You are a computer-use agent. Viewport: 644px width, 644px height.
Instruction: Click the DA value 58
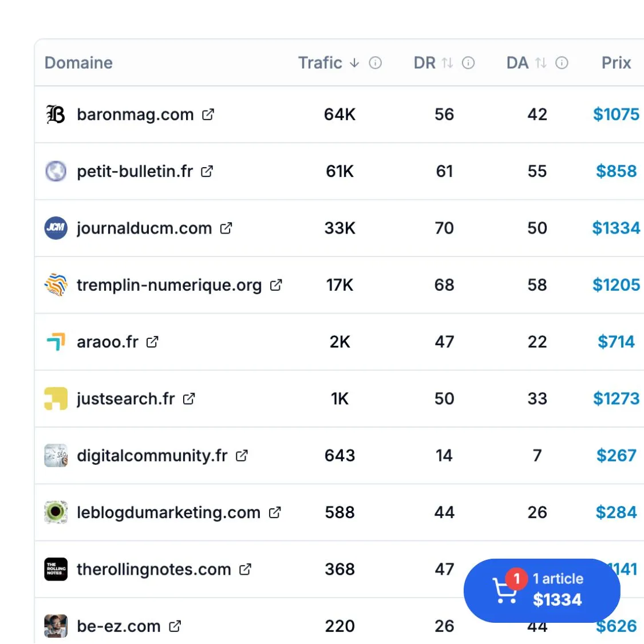pos(537,285)
